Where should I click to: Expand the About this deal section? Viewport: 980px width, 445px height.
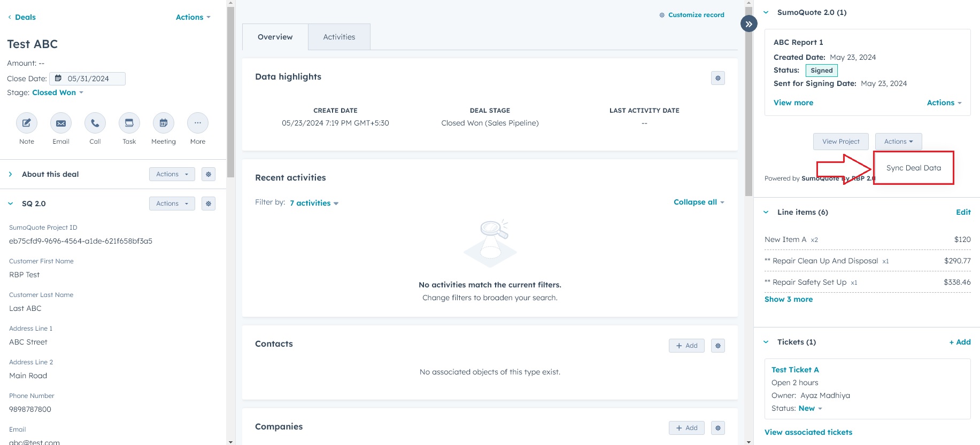(x=10, y=174)
